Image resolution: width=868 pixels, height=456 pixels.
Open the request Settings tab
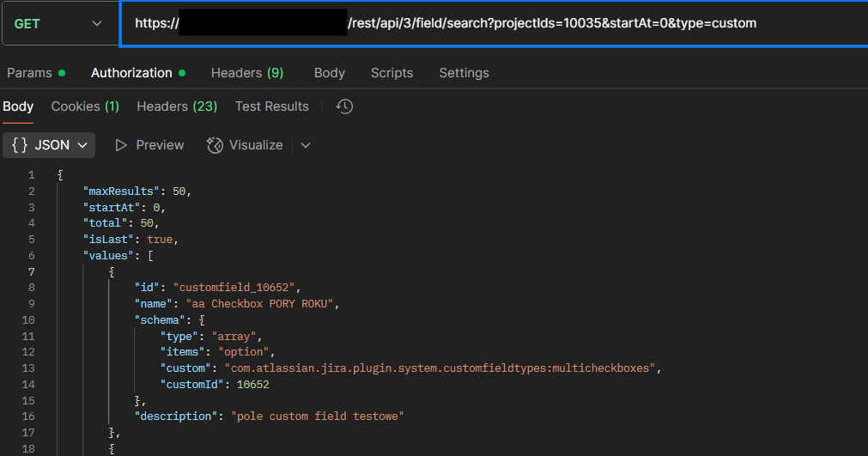pyautogui.click(x=464, y=73)
